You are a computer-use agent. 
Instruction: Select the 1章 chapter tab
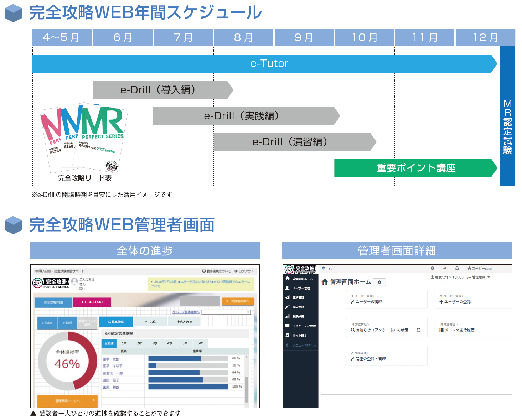[x=124, y=343]
